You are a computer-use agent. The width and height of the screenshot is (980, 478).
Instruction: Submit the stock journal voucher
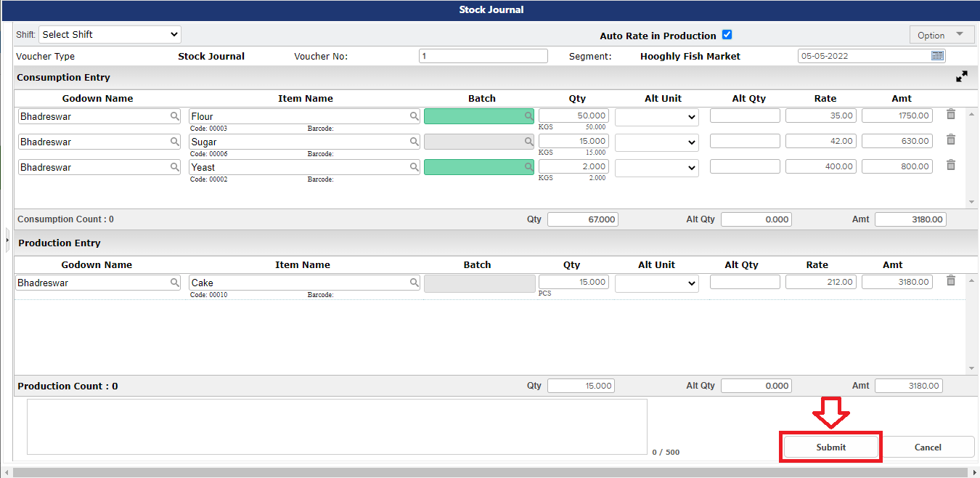tap(830, 447)
